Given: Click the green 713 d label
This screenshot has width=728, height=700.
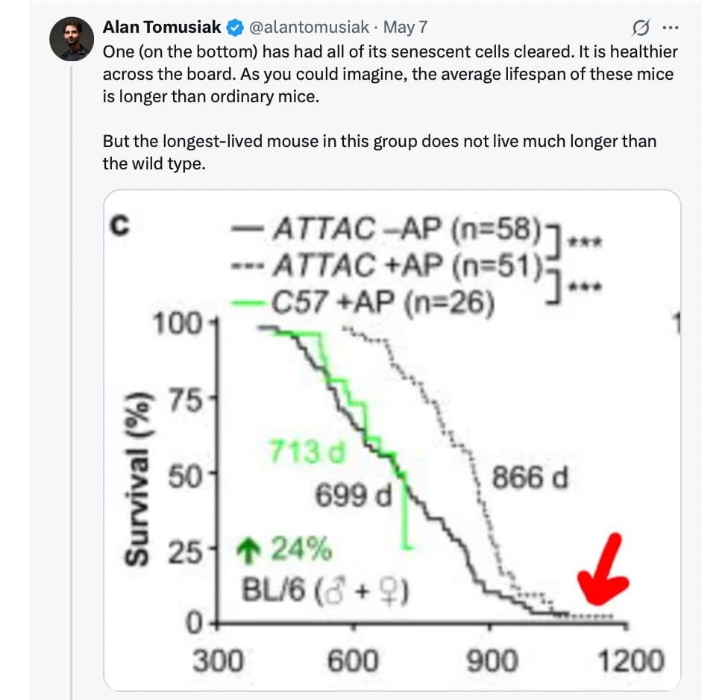Looking at the screenshot, I should point(307,451).
